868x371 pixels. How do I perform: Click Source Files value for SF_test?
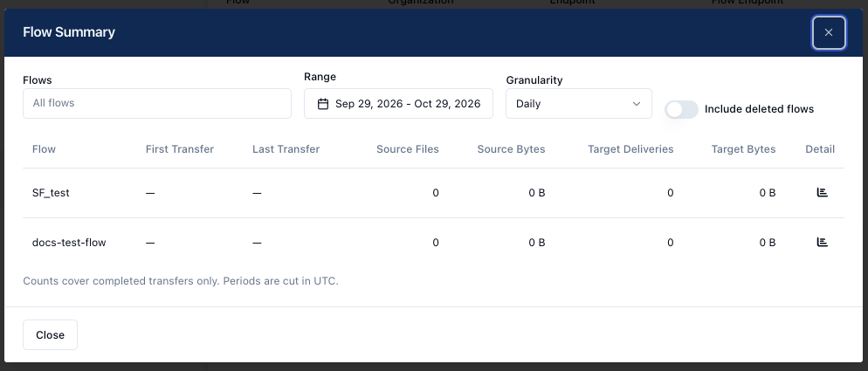point(436,193)
